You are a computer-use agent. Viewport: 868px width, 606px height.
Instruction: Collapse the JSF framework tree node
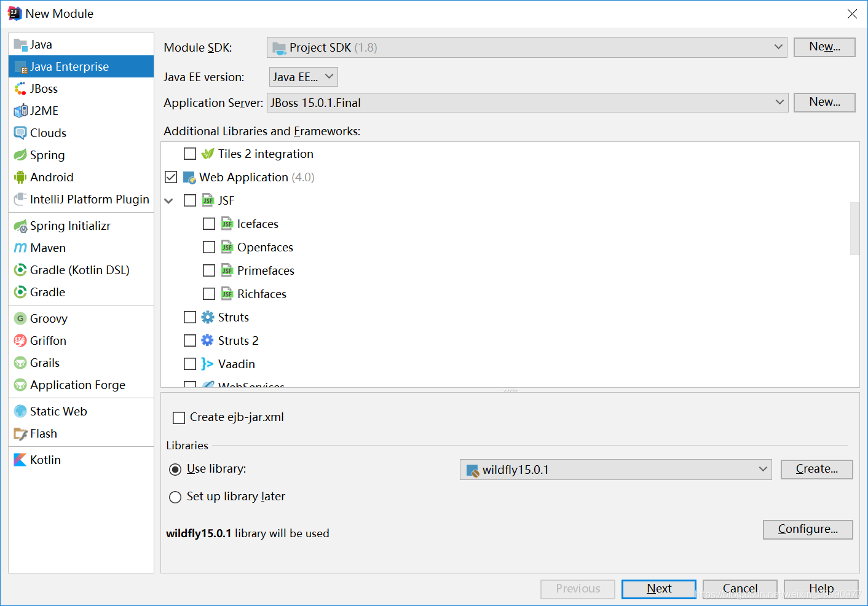[168, 200]
